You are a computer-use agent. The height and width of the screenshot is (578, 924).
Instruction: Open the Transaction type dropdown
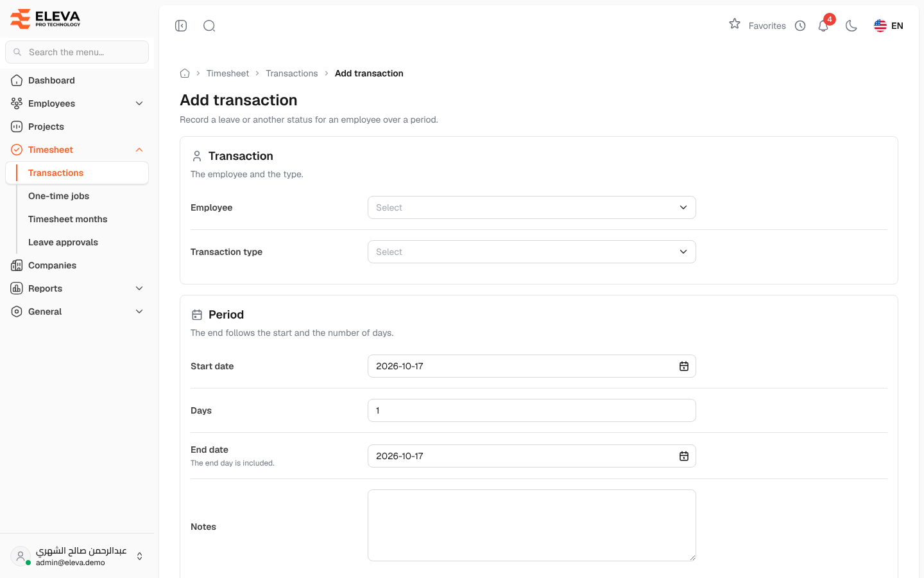[532, 252]
